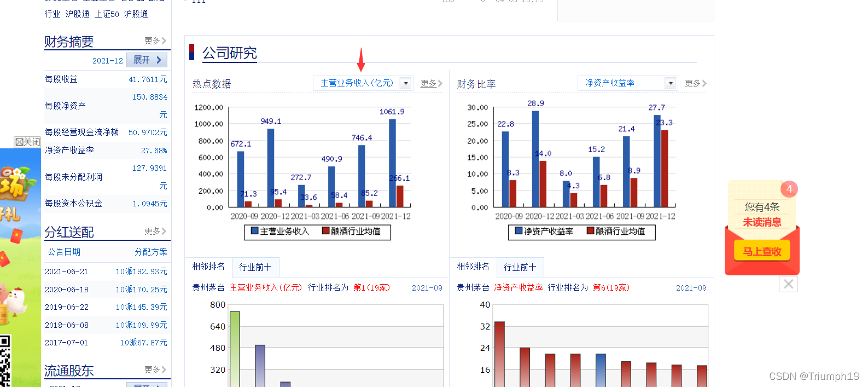Click 更多 next to 财务摘要
Image resolution: width=868 pixels, height=387 pixels.
(x=155, y=41)
